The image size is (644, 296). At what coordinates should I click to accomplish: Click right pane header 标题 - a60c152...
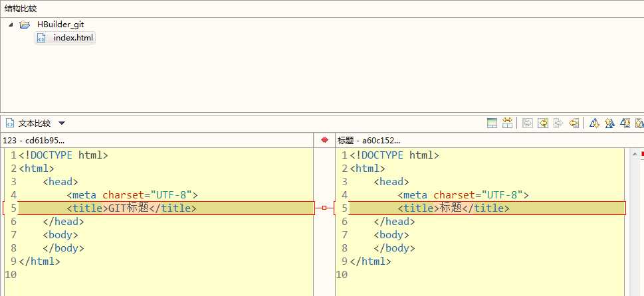pos(369,141)
